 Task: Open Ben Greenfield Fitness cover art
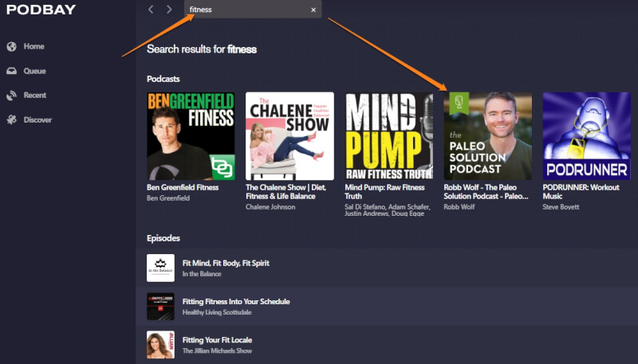coord(191,136)
